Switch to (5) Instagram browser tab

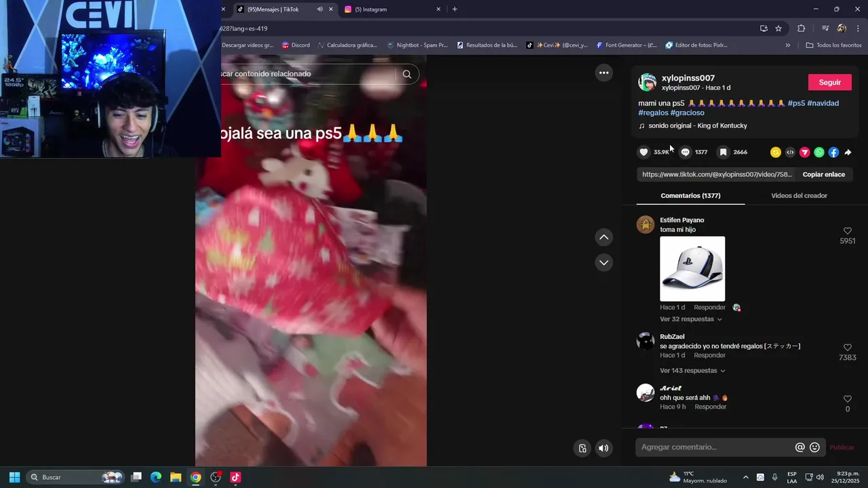pos(370,9)
